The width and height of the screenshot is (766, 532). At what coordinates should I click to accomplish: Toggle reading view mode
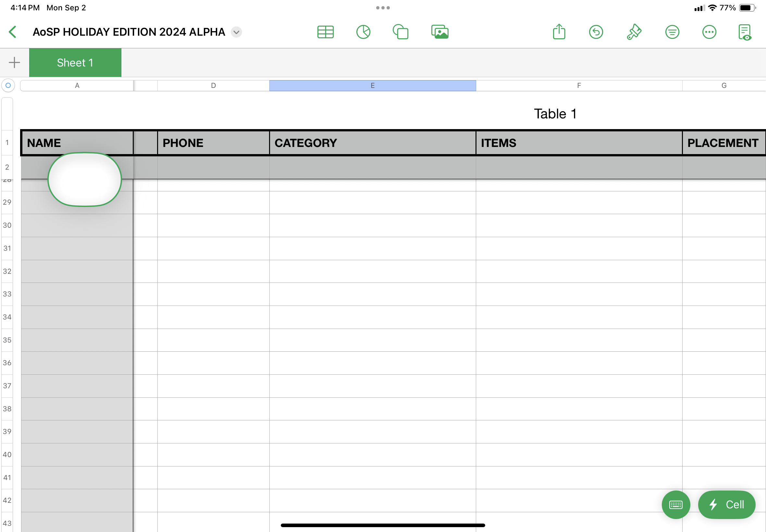coord(745,32)
